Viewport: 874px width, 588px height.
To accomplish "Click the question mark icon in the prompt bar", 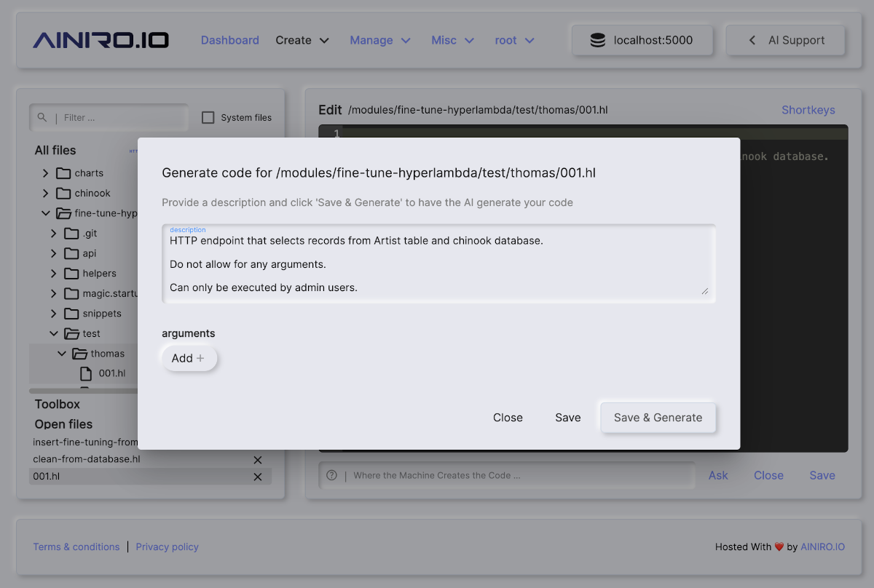I will pyautogui.click(x=331, y=474).
